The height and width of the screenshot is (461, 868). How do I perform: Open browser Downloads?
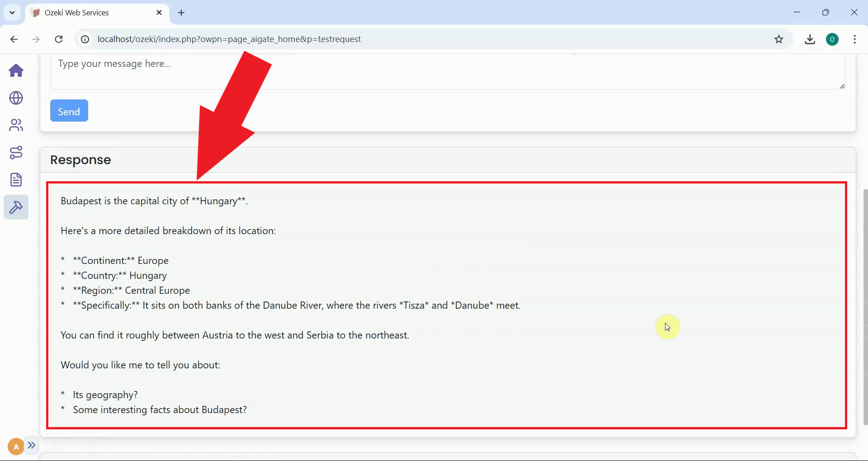810,39
